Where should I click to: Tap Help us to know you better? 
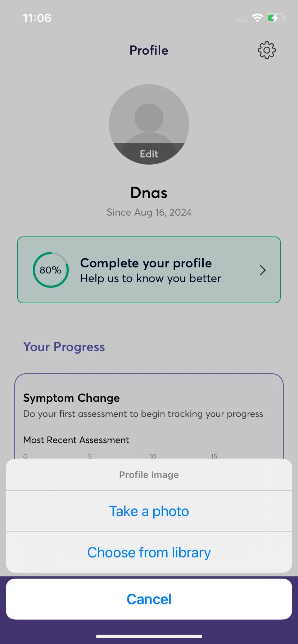coord(150,279)
